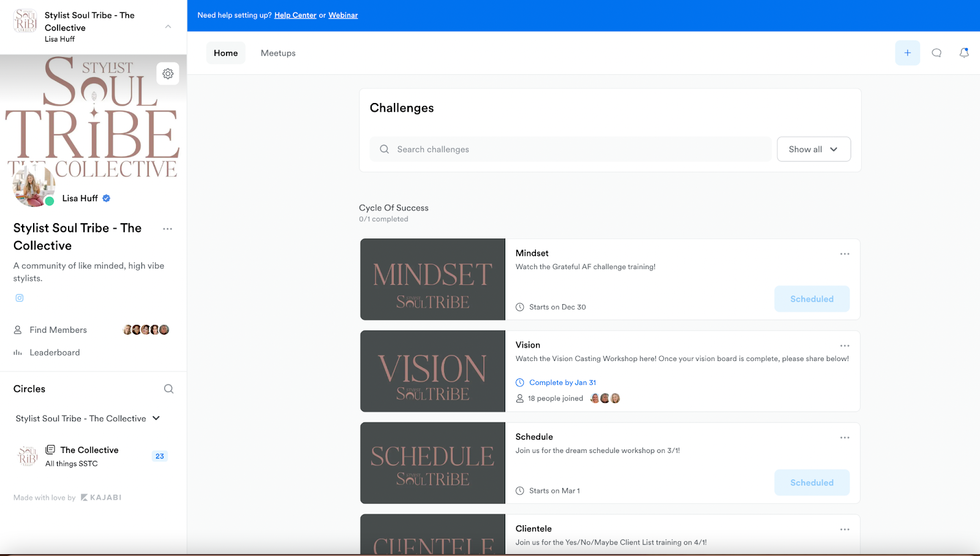Click the Find Members person icon
Image resolution: width=980 pixels, height=556 pixels.
(18, 330)
